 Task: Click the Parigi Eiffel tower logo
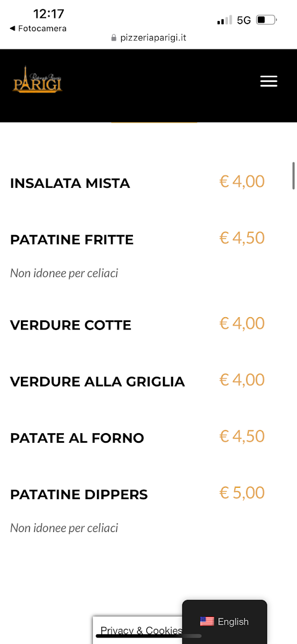point(38,80)
